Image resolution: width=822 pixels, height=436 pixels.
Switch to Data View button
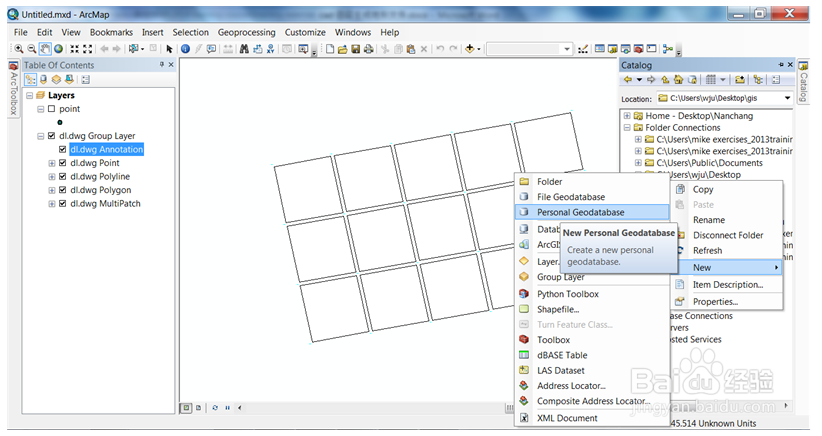pos(186,408)
